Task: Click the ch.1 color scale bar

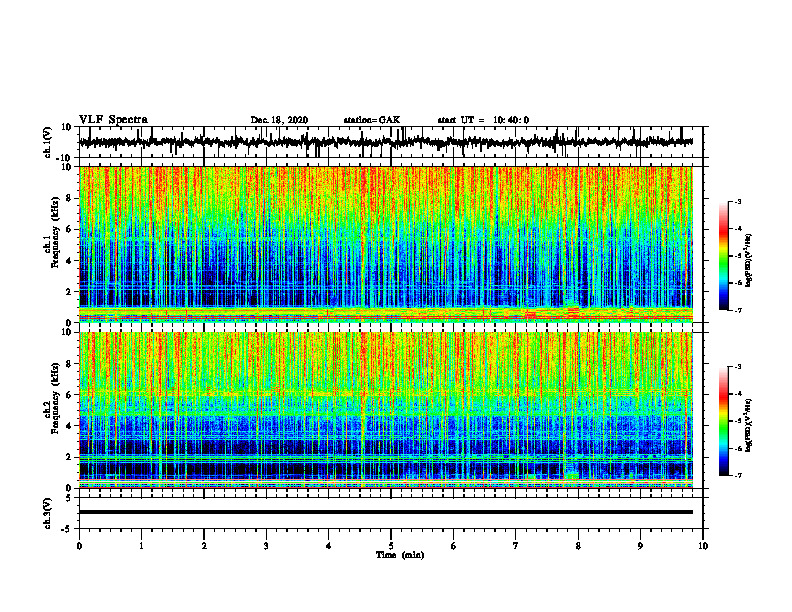Action: tap(723, 256)
